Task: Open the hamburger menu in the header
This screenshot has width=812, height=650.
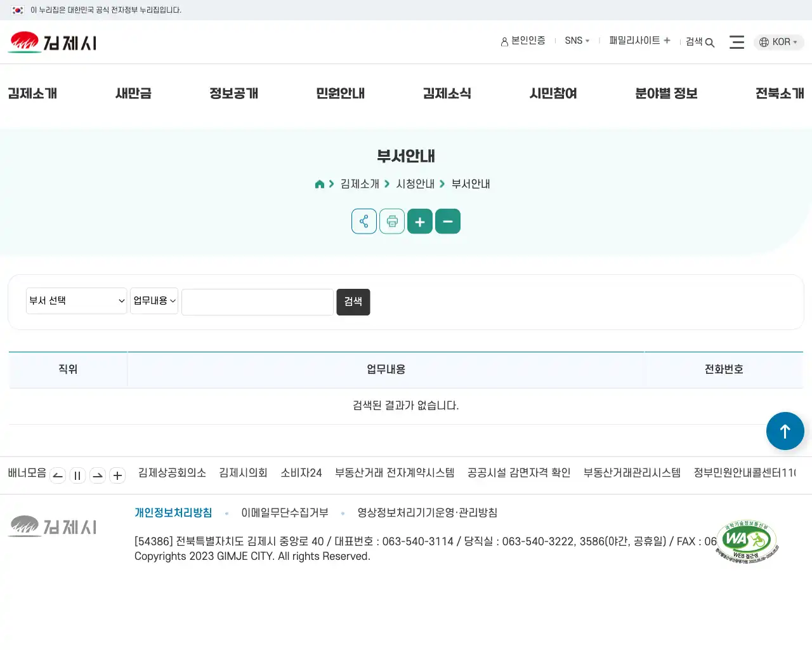Action: tap(737, 42)
